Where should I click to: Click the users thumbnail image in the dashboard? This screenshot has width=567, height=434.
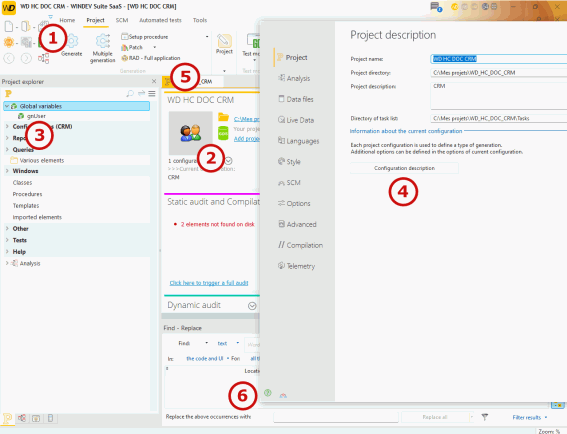click(x=191, y=133)
